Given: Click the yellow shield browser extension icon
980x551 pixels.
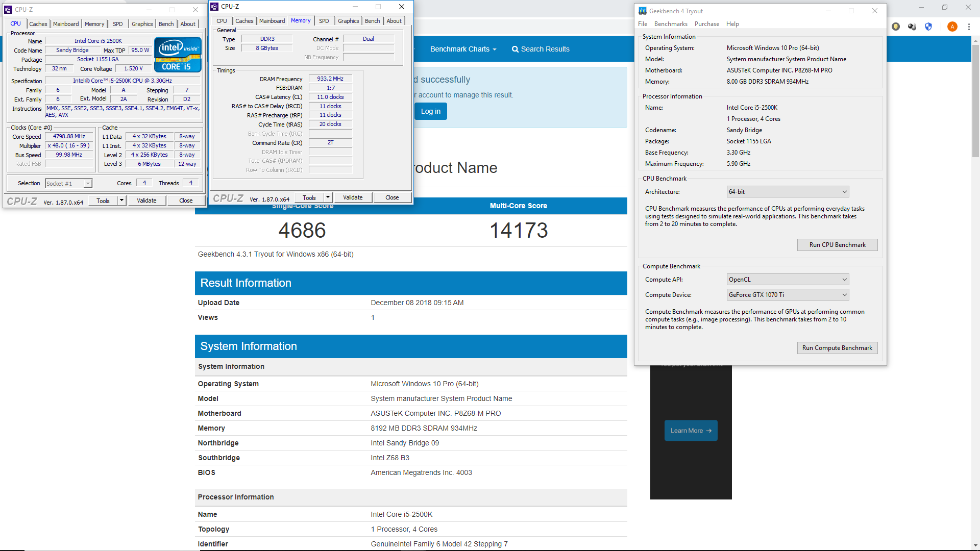Looking at the screenshot, I should [x=896, y=27].
